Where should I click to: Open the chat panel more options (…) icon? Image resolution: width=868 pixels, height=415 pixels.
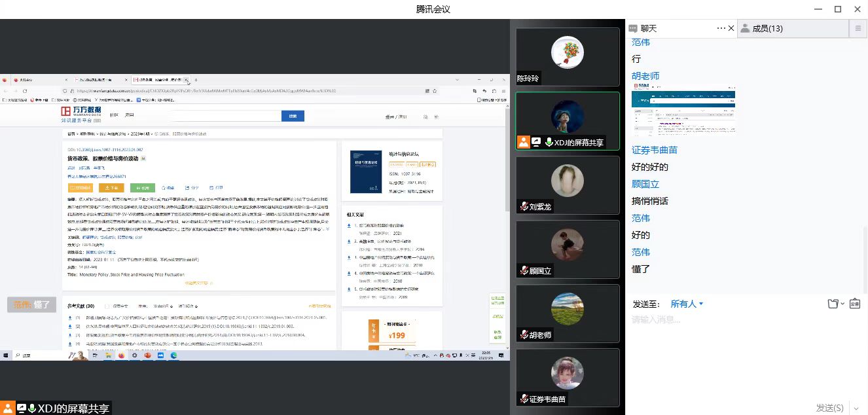721,28
